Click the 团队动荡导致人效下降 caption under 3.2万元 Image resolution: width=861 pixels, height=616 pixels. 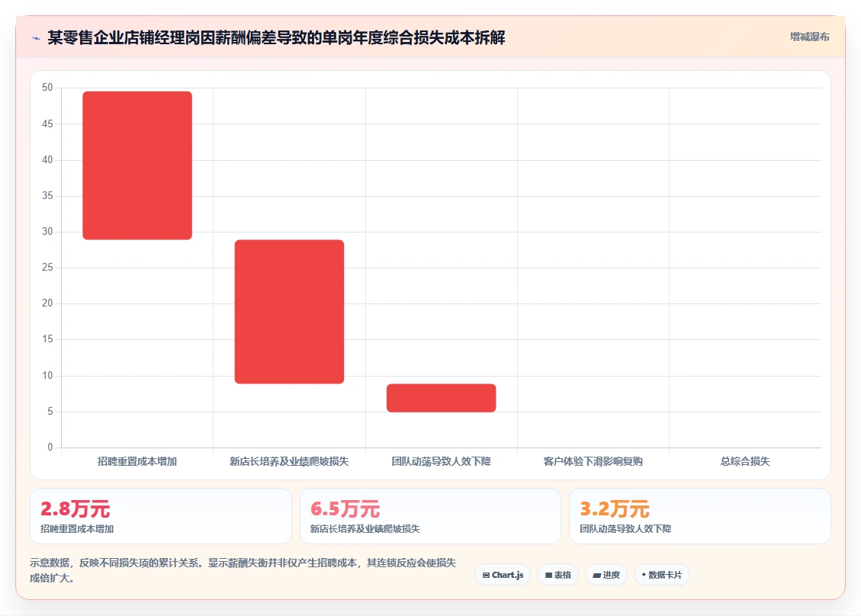(x=625, y=528)
